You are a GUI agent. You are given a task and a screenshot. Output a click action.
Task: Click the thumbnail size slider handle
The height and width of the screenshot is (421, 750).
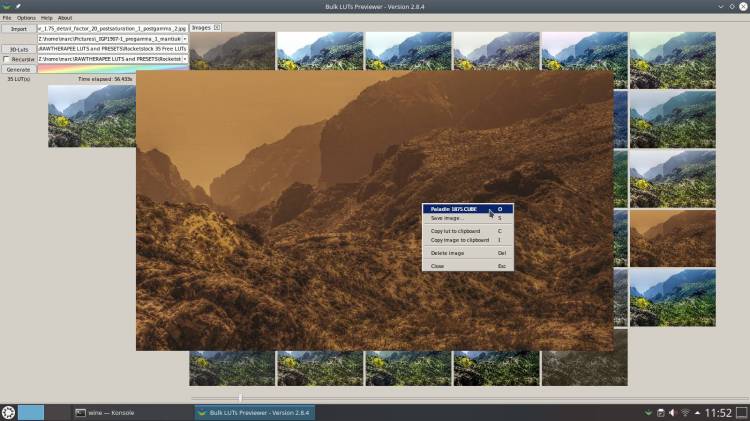click(x=240, y=398)
